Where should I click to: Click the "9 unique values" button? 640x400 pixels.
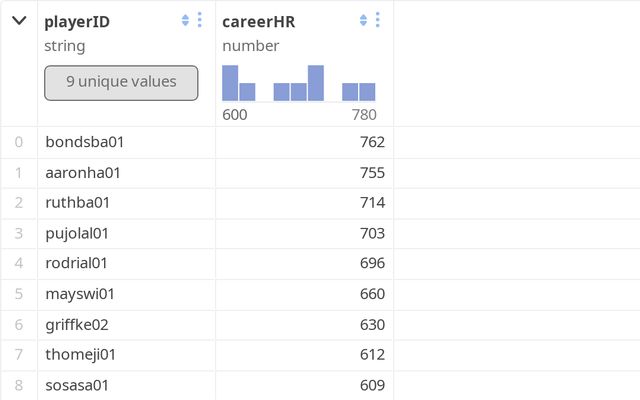[121, 82]
